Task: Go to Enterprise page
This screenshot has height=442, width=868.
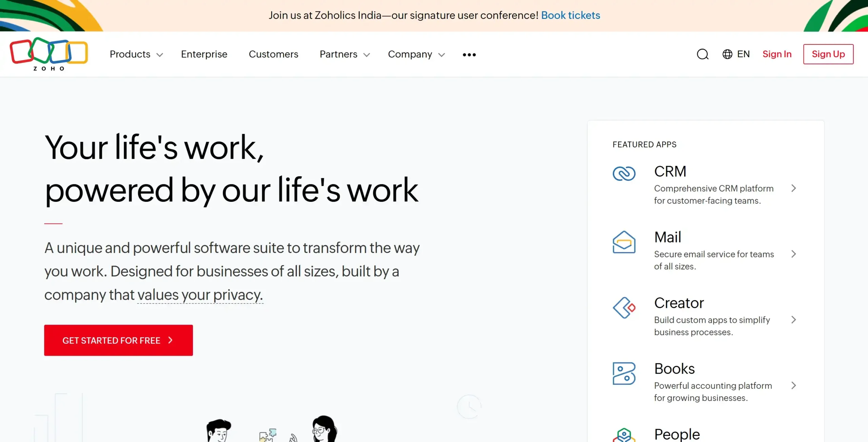Action: [204, 54]
